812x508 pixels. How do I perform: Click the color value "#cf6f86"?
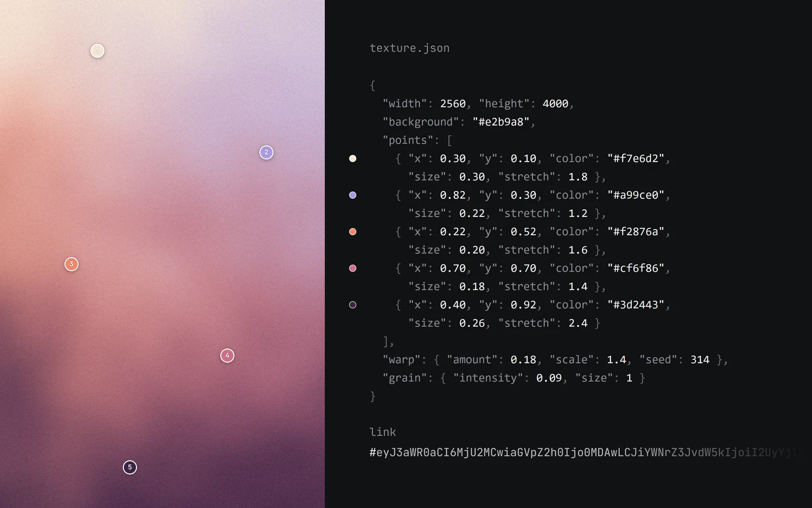point(636,268)
